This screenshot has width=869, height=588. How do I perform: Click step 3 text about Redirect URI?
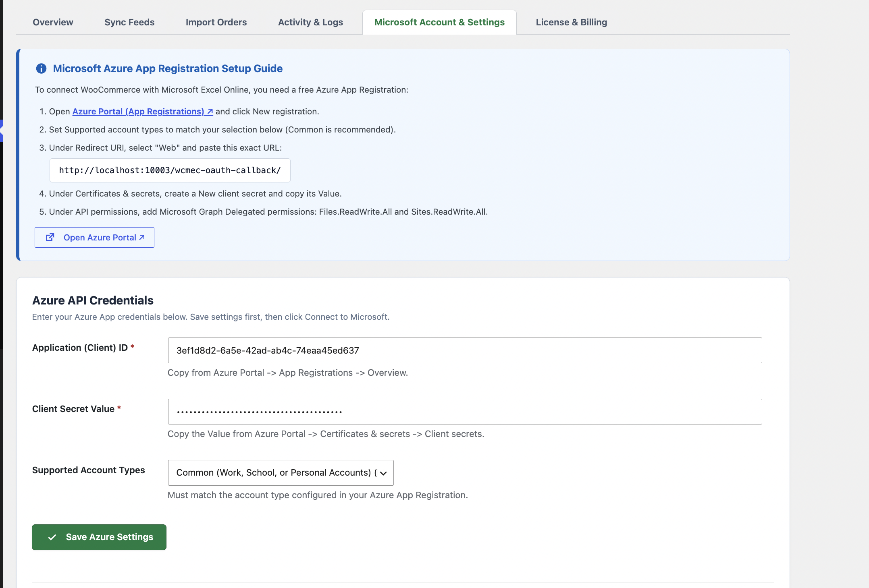165,148
